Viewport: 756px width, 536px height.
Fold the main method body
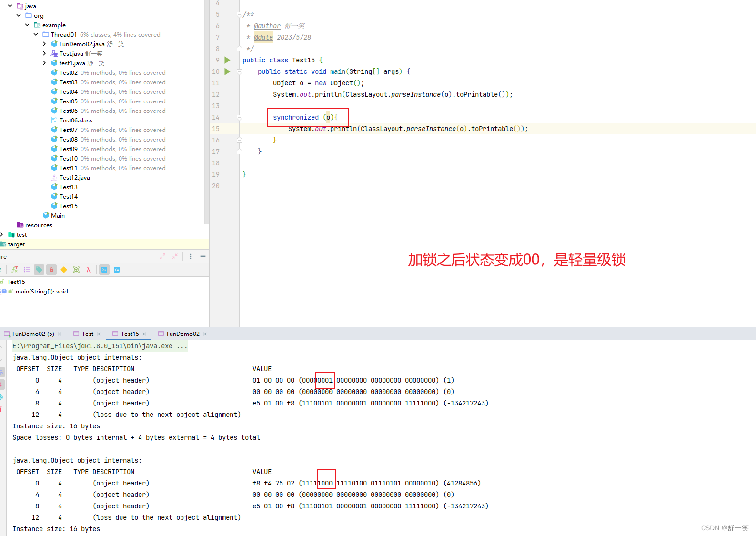point(239,71)
